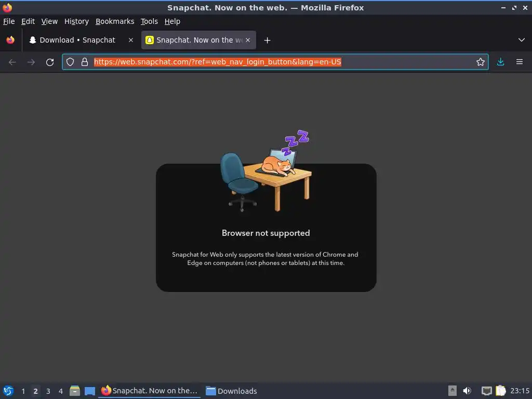Image resolution: width=532 pixels, height=399 pixels.
Task: Close the Firefox window
Action: (x=525, y=7)
